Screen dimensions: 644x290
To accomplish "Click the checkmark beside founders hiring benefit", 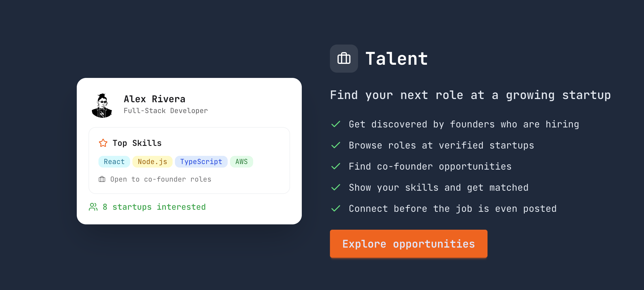I will [336, 124].
